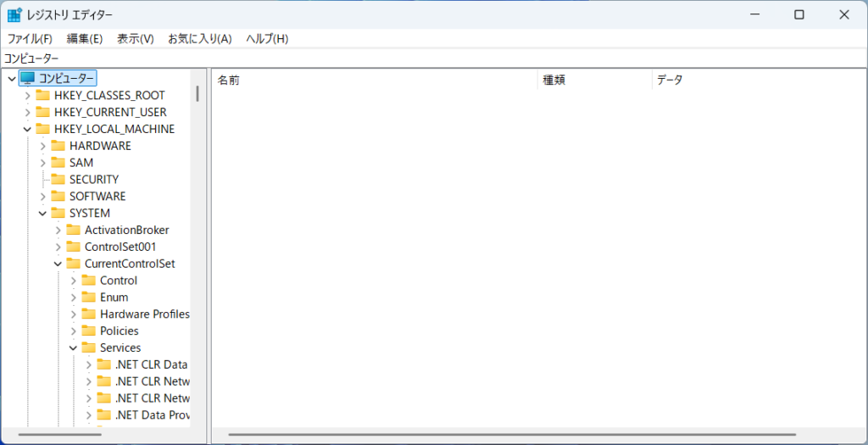The image size is (868, 445).
Task: Click the address bar path field
Action: [x=424, y=58]
